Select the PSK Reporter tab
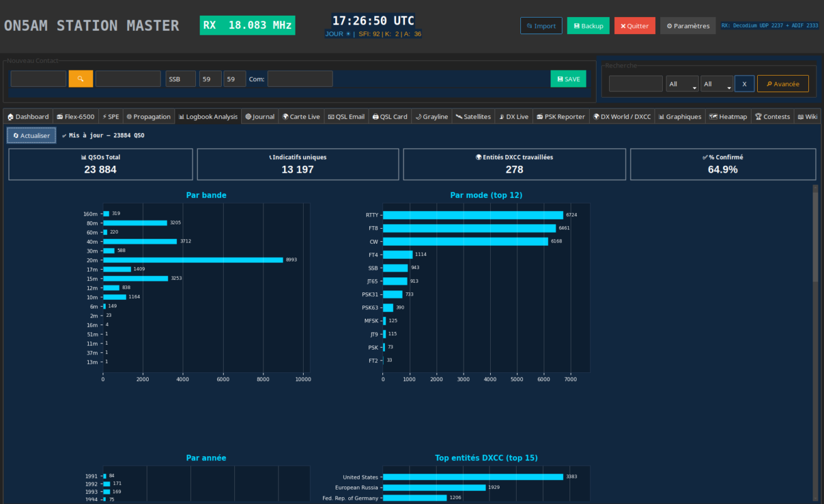This screenshot has width=824, height=504. point(561,117)
